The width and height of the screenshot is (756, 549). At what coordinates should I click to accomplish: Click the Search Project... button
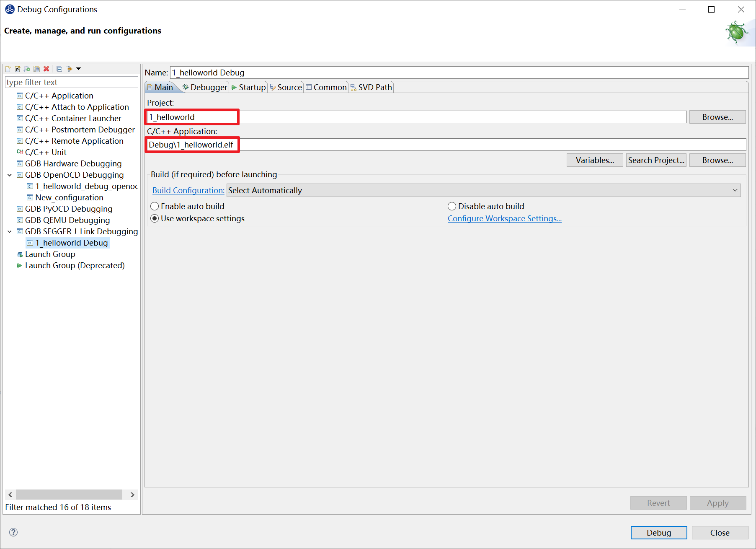pyautogui.click(x=656, y=160)
